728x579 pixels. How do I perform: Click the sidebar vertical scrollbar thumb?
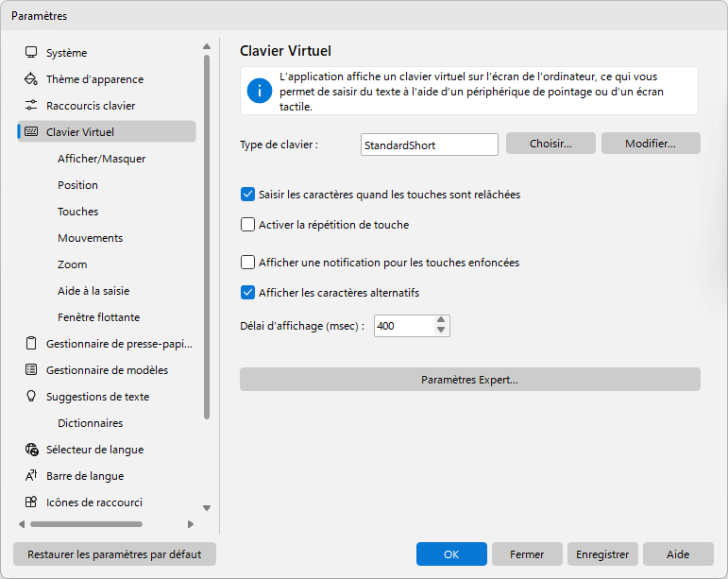click(207, 237)
